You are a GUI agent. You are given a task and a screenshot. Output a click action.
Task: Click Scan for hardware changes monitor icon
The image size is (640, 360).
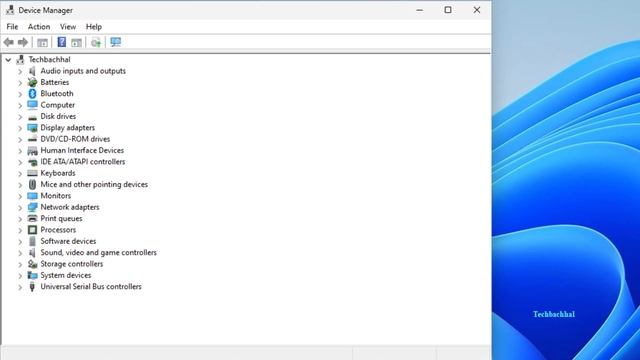pyautogui.click(x=116, y=42)
